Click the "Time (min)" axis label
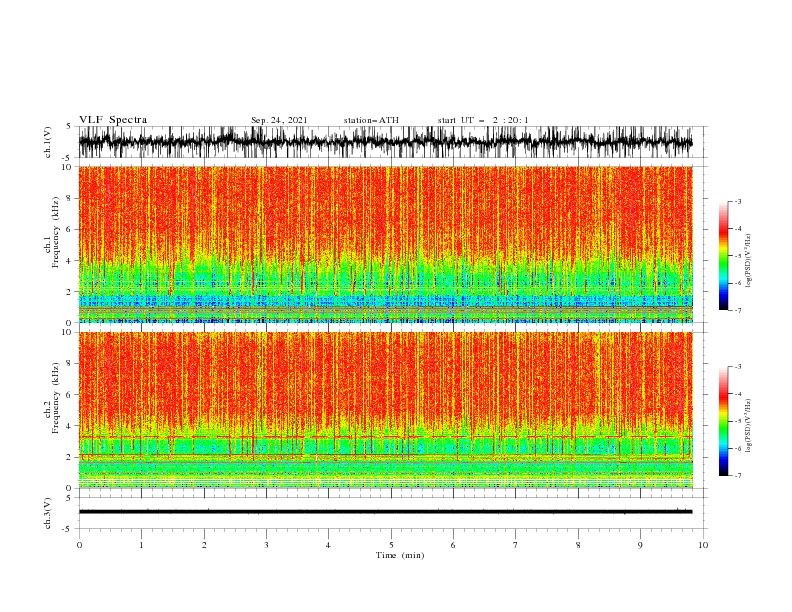792x612 pixels. click(x=400, y=555)
